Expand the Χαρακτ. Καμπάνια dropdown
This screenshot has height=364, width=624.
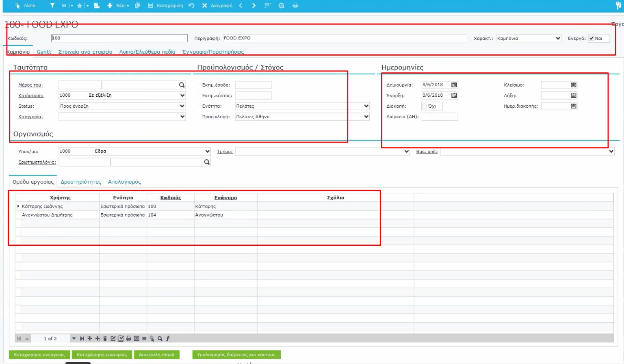pyautogui.click(x=558, y=39)
